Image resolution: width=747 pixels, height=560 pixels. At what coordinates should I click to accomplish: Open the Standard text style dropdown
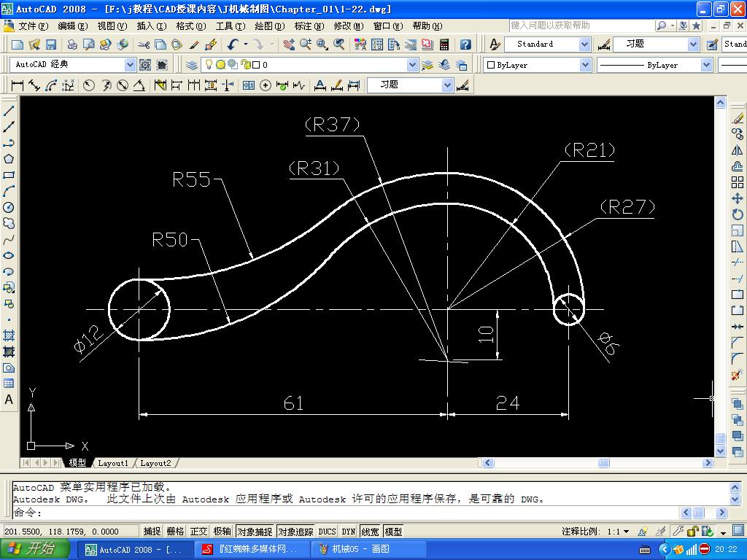click(584, 44)
